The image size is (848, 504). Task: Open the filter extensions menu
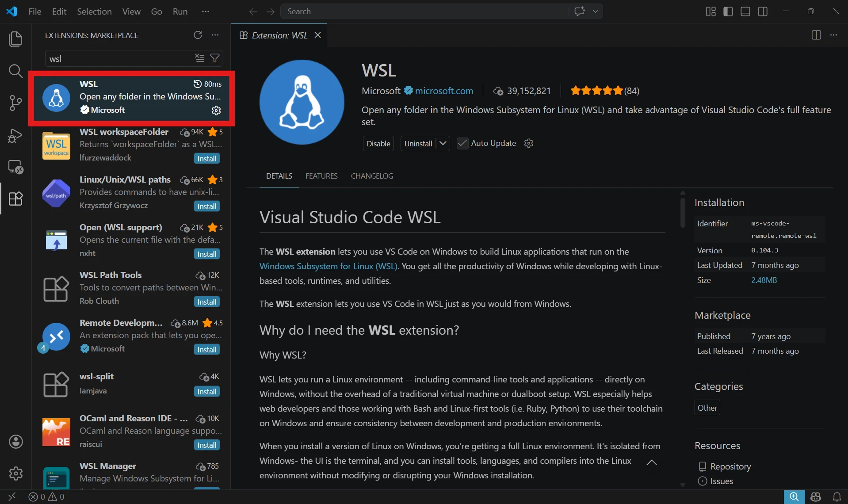tap(215, 58)
